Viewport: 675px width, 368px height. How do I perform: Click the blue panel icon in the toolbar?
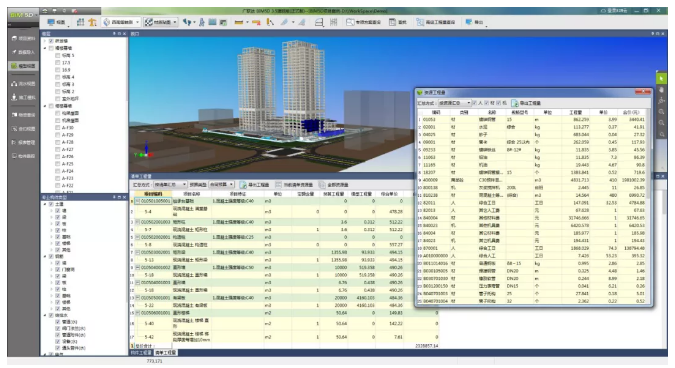(212, 22)
